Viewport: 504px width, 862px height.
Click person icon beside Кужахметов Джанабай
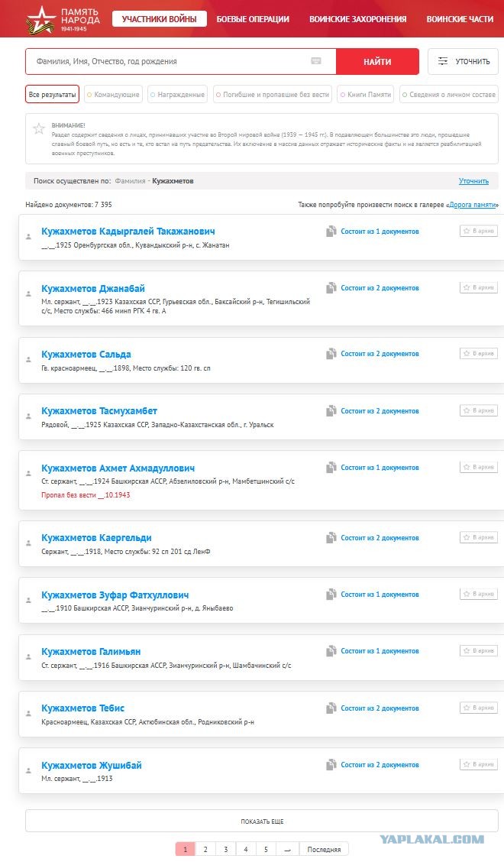pos(28,293)
